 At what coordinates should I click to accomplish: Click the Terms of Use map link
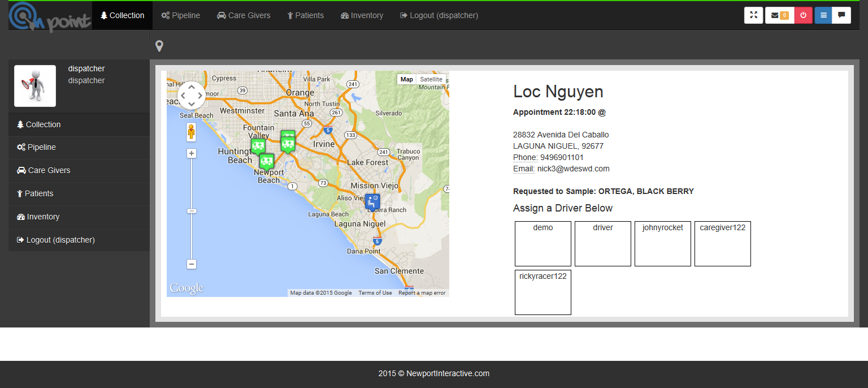point(375,293)
